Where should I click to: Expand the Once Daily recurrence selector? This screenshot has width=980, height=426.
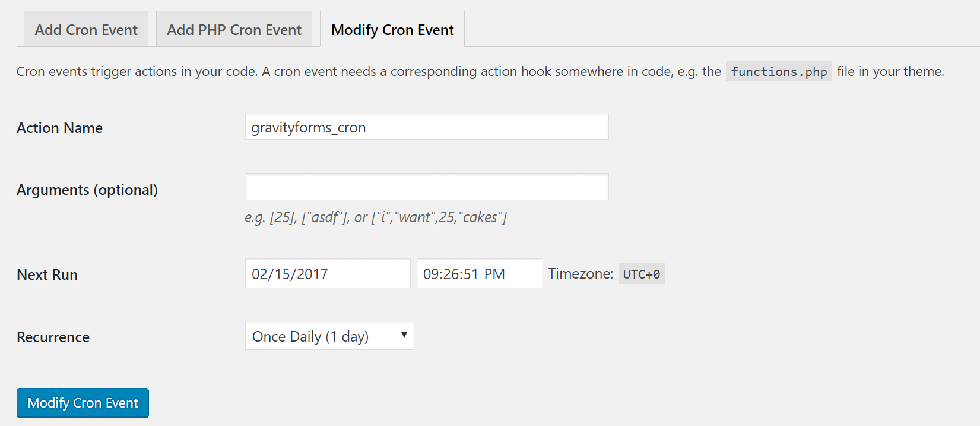[x=329, y=336]
